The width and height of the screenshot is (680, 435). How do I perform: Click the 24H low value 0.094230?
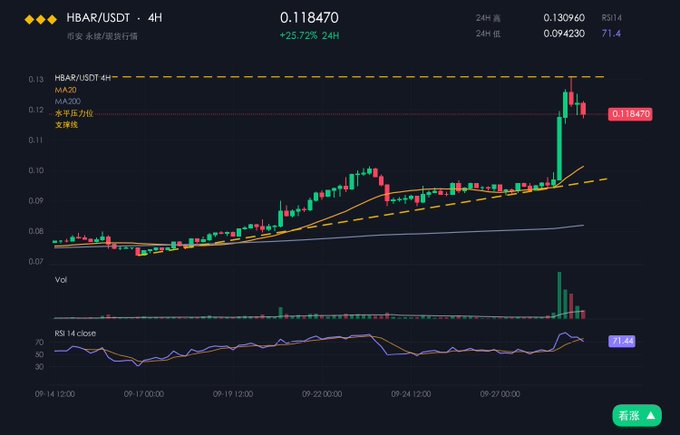pos(564,33)
